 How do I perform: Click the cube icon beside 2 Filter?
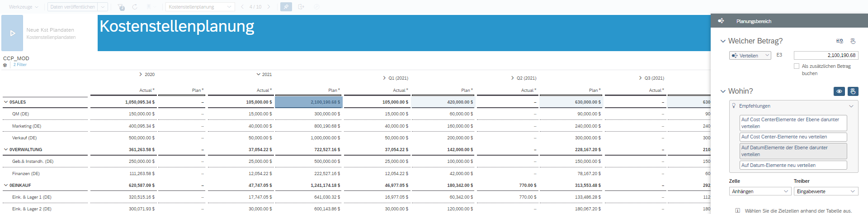pos(5,65)
